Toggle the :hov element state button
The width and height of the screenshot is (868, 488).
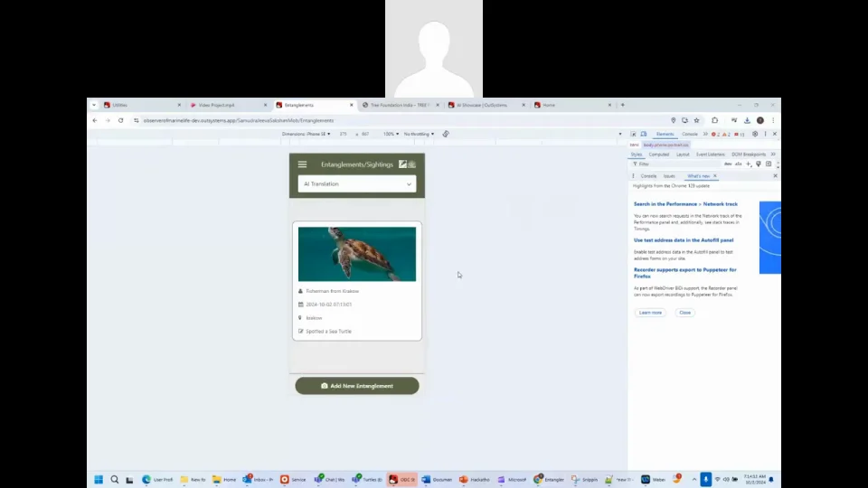click(728, 164)
